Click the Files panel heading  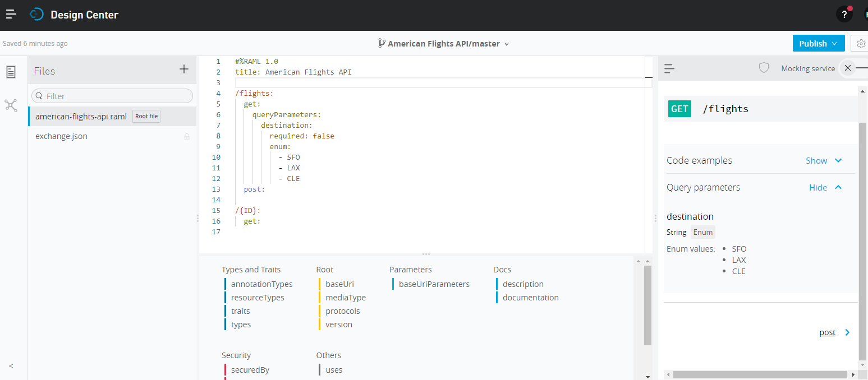pyautogui.click(x=44, y=71)
